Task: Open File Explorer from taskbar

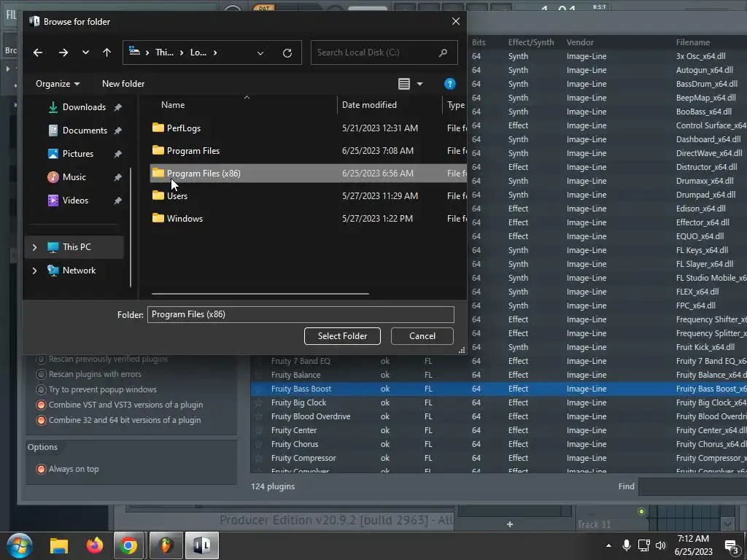Action: coord(59,545)
